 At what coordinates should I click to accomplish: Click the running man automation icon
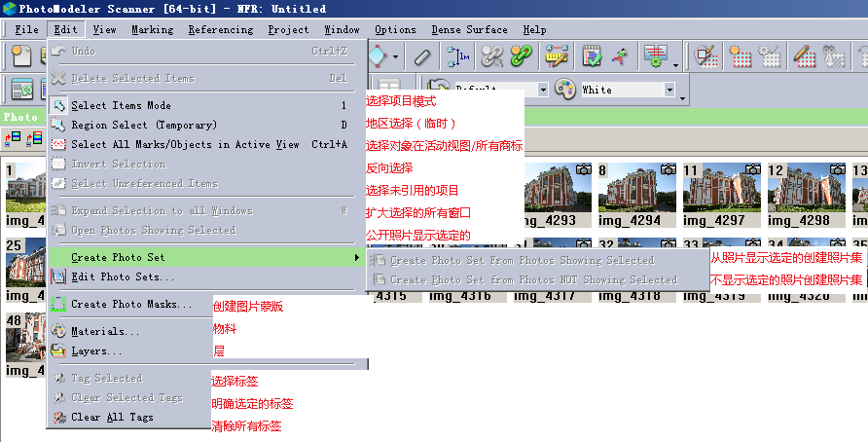click(621, 55)
